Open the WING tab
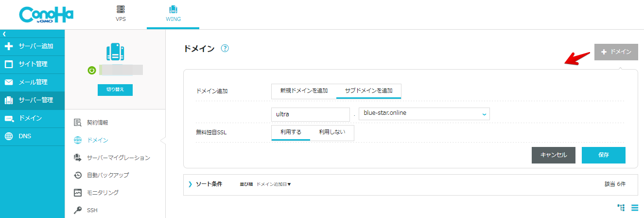This screenshot has width=644, height=218. point(173,14)
